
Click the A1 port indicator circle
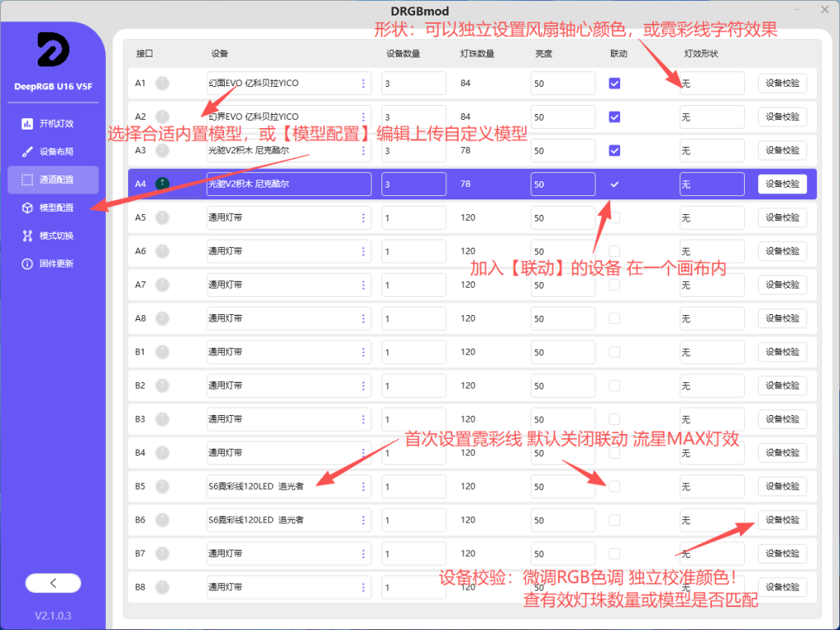pyautogui.click(x=162, y=83)
